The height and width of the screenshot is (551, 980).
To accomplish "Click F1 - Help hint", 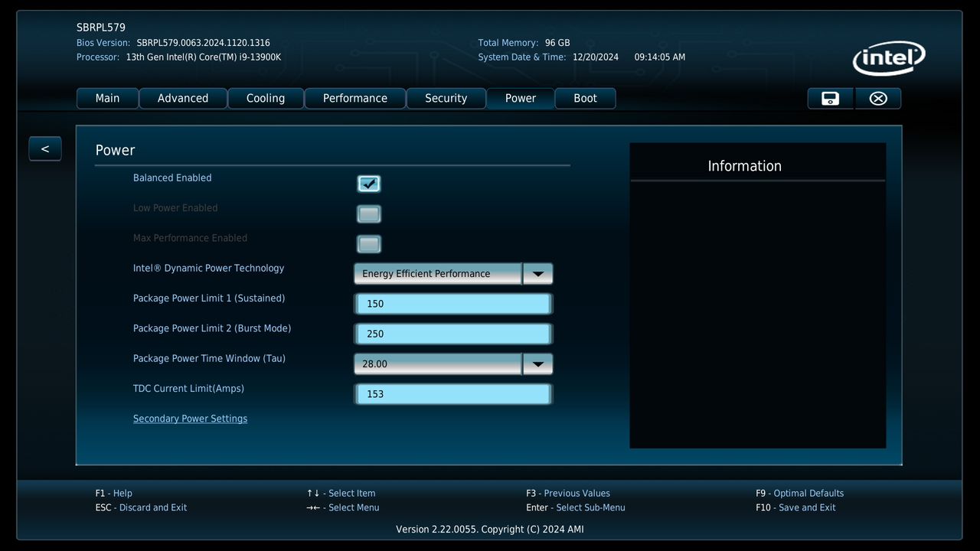I will (114, 494).
